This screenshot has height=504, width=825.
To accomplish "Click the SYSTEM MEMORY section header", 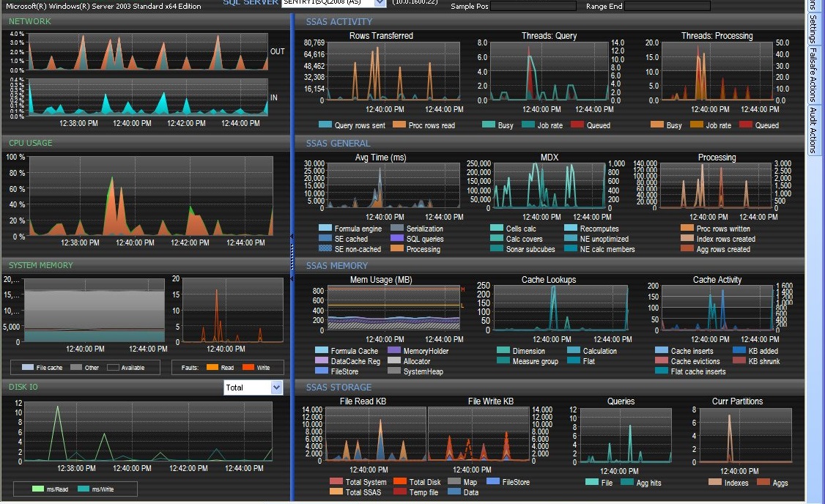I will point(40,265).
